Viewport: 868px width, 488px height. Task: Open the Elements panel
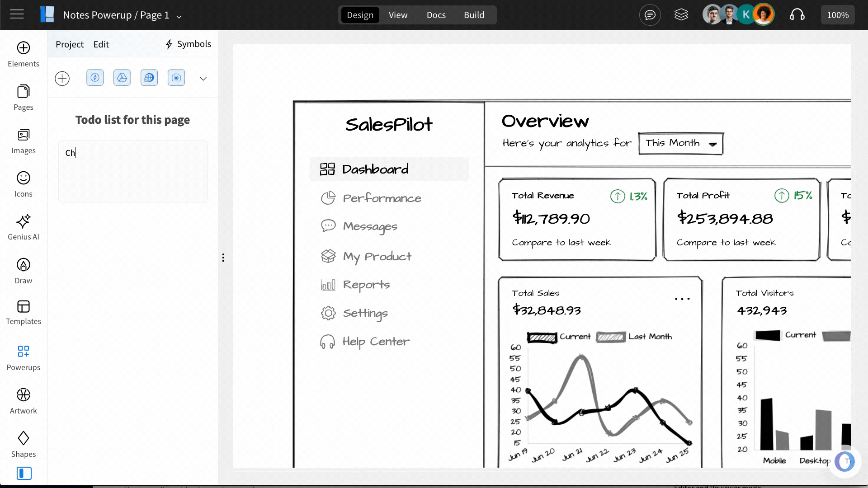click(23, 53)
